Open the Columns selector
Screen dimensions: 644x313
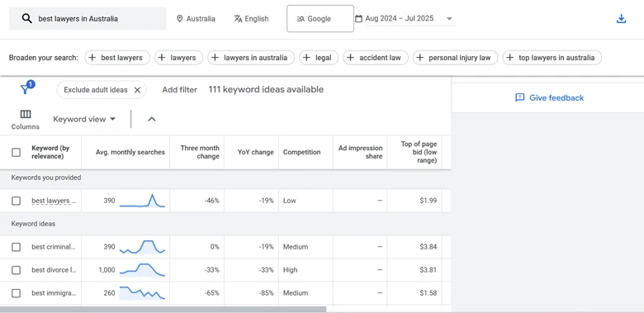coord(26,119)
